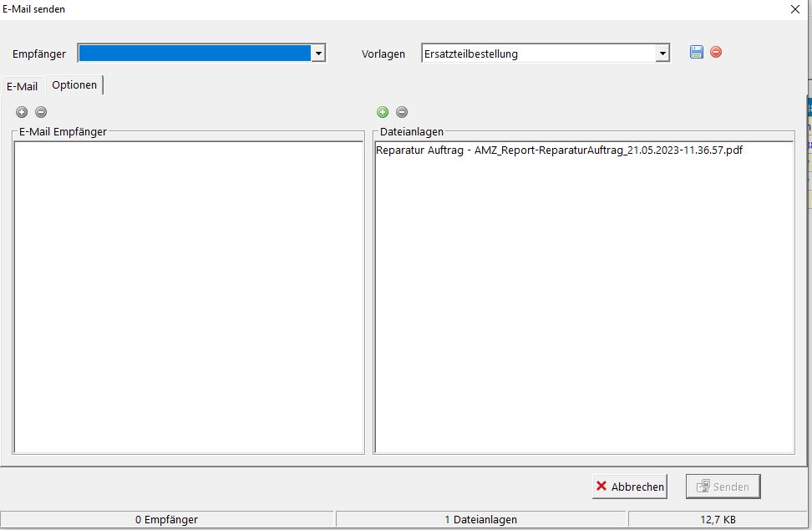
Task: Add an attachment with the green plus icon
Action: 383,112
